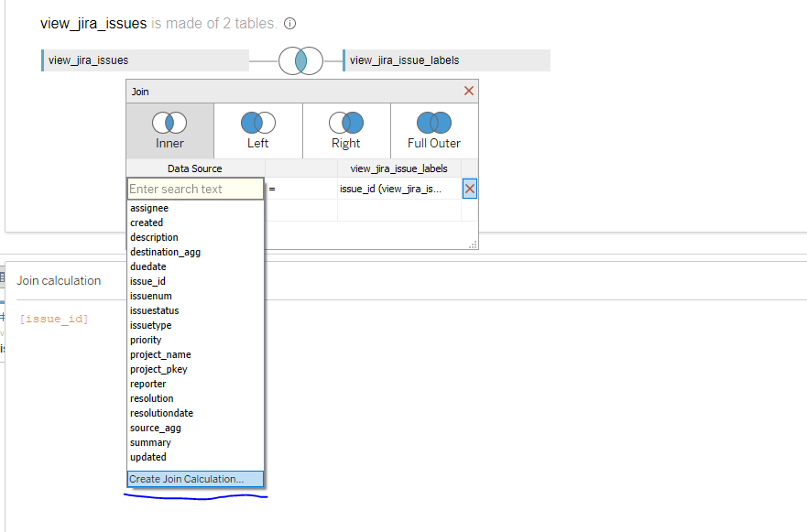The image size is (807, 532).
Task: Click the view_jira_issue_labels column header
Action: [x=398, y=168]
